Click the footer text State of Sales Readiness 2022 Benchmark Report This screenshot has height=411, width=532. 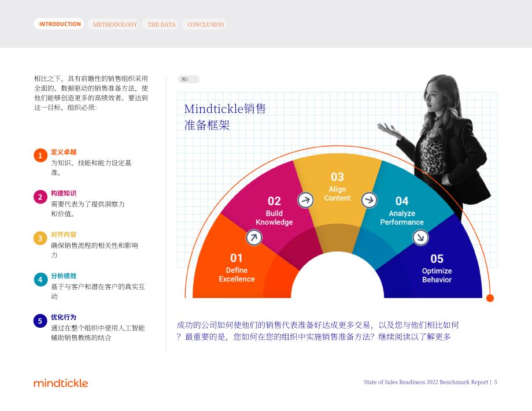(x=426, y=382)
